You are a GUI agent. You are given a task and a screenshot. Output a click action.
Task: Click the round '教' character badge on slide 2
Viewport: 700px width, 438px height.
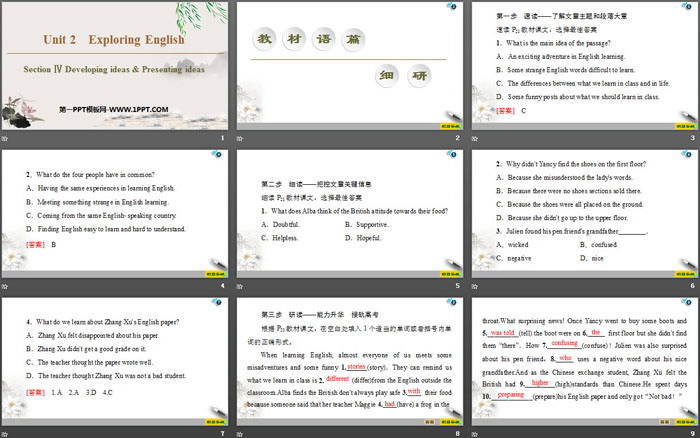click(x=264, y=39)
